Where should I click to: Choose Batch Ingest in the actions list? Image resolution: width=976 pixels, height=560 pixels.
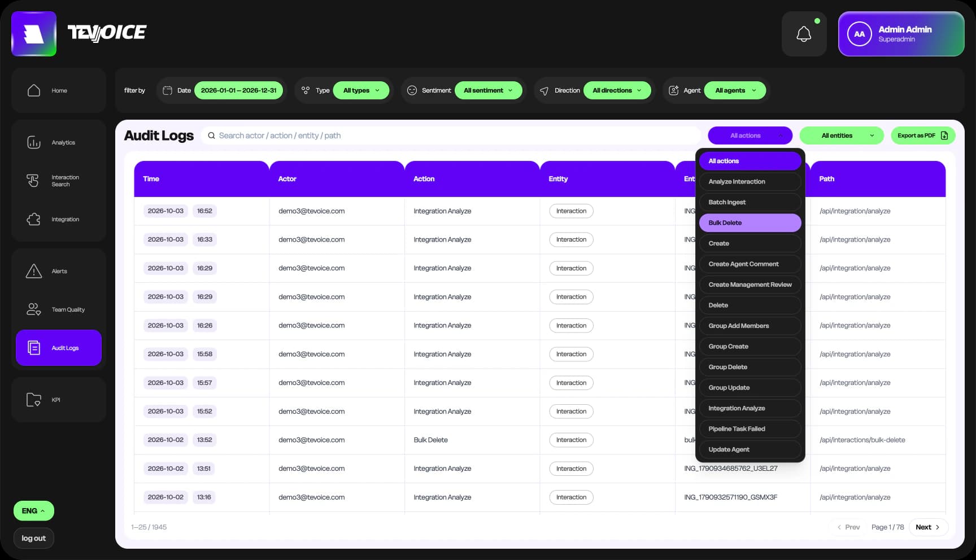(750, 202)
